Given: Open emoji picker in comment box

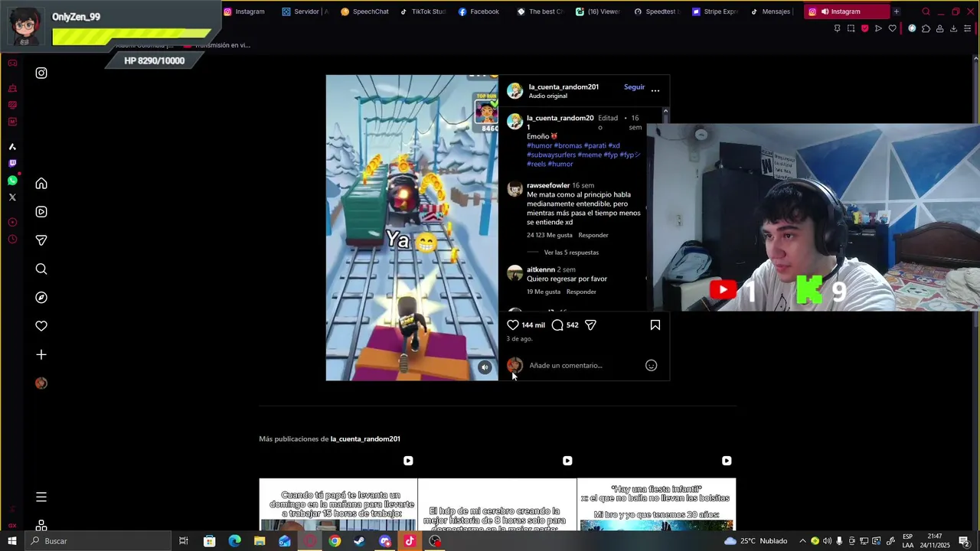Looking at the screenshot, I should (x=652, y=366).
